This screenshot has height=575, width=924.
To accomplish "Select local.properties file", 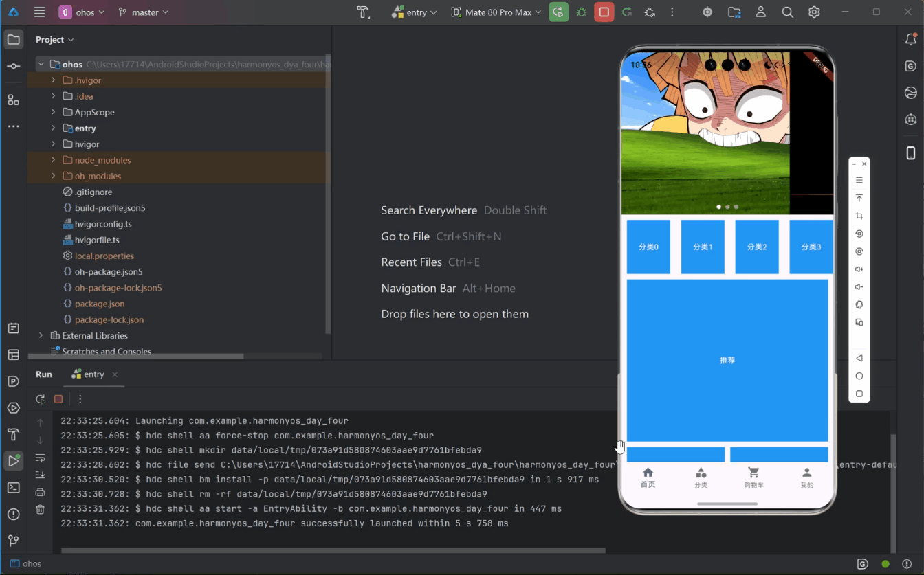I will point(104,256).
